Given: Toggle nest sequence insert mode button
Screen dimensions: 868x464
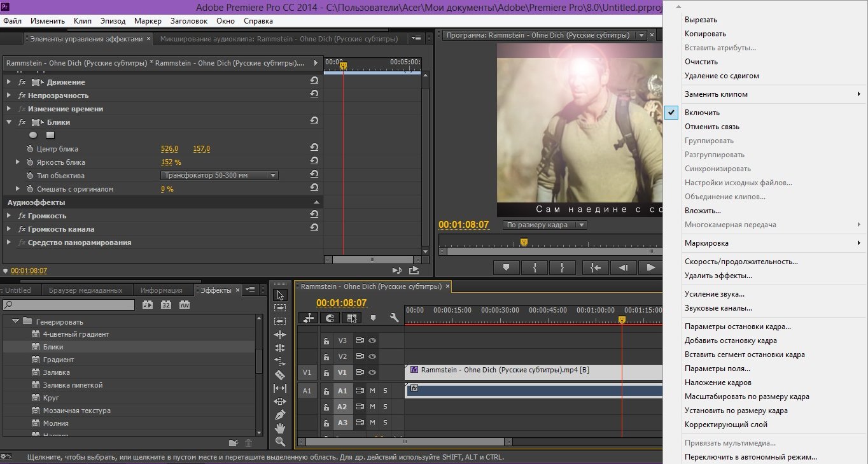Looking at the screenshot, I should pyautogui.click(x=309, y=318).
